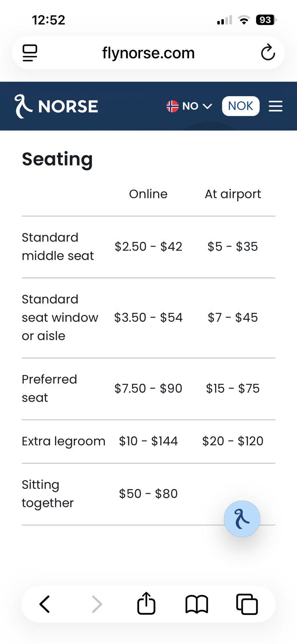
Task: Reload the flynorse.com page
Action: 268,53
